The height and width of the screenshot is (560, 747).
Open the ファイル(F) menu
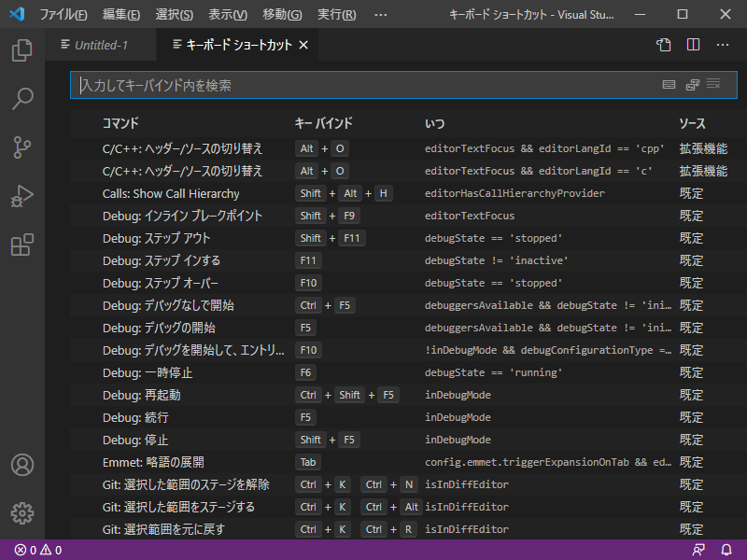63,15
